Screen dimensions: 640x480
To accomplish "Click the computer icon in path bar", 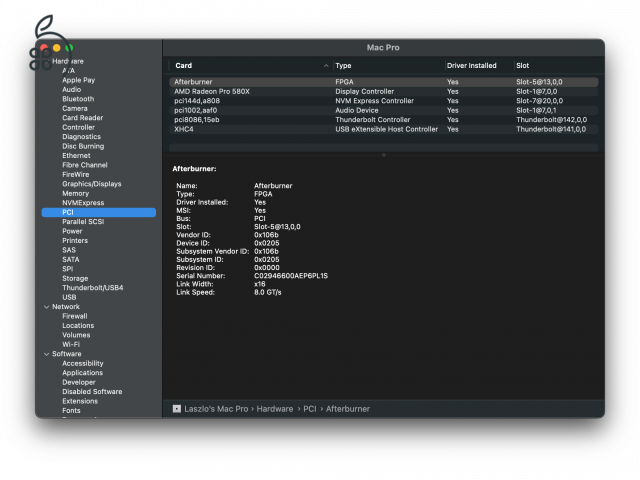I will pos(177,409).
